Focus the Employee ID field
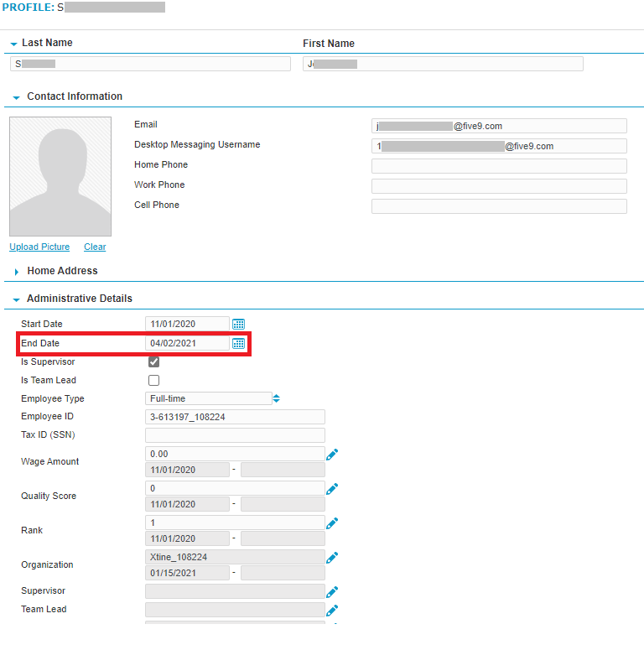The height and width of the screenshot is (650, 644). [x=235, y=417]
